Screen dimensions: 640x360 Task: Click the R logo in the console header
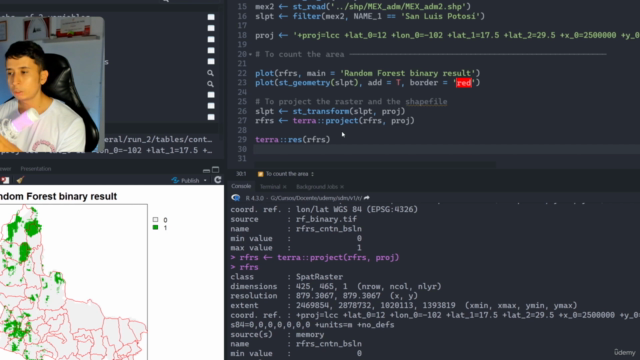236,198
